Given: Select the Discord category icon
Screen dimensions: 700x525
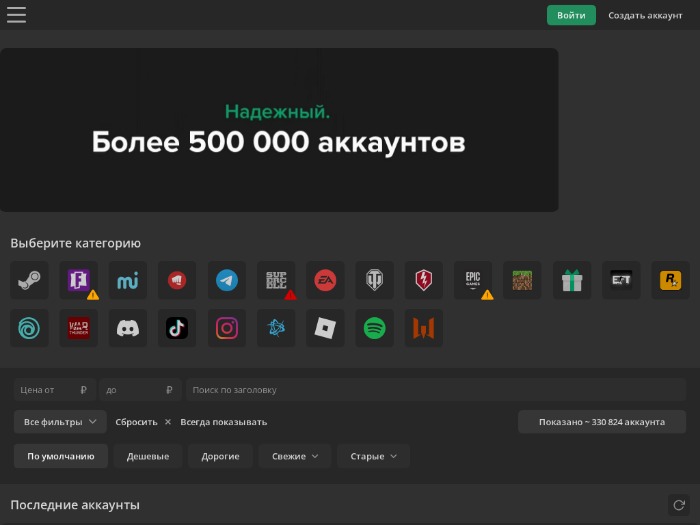Looking at the screenshot, I should (128, 328).
